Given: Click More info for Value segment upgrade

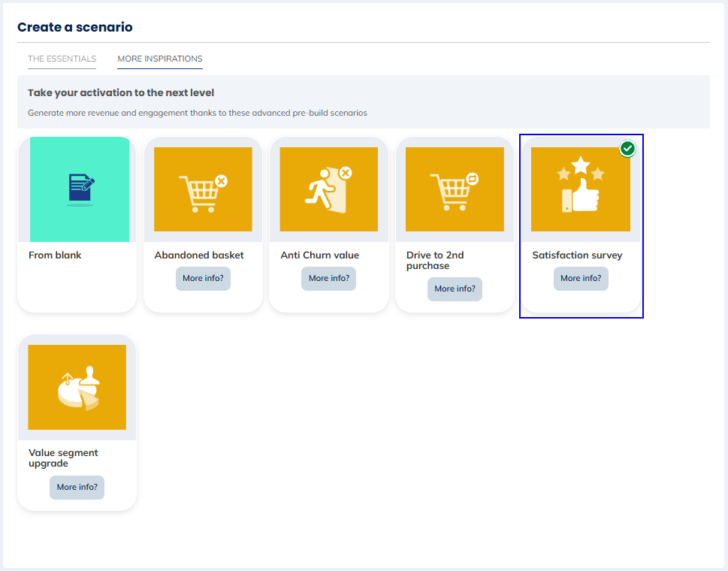Looking at the screenshot, I should click(x=77, y=487).
